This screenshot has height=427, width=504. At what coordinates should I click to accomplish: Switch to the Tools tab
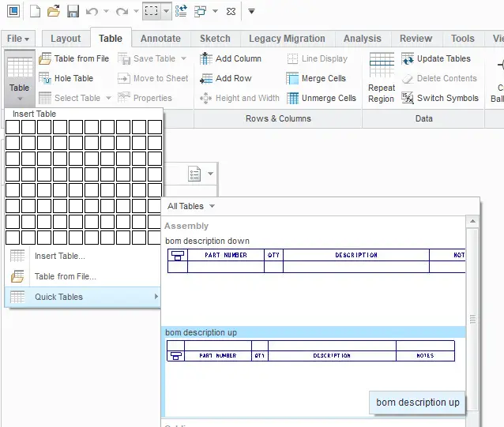(463, 39)
